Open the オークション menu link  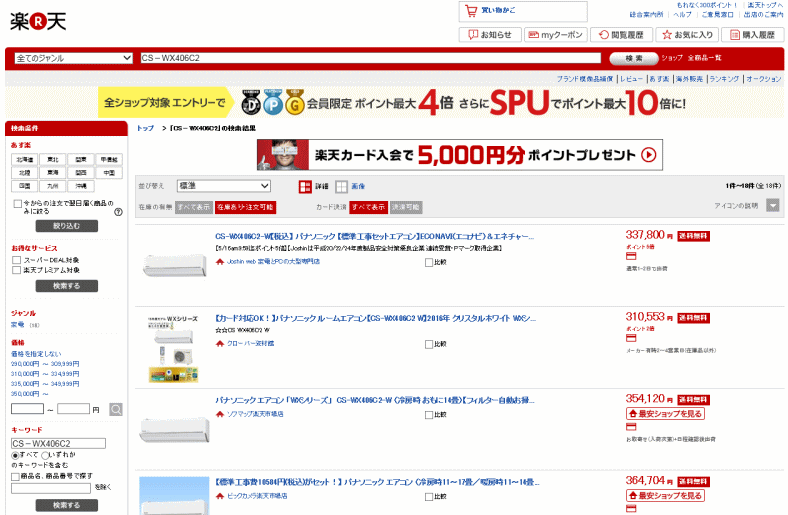[763, 79]
